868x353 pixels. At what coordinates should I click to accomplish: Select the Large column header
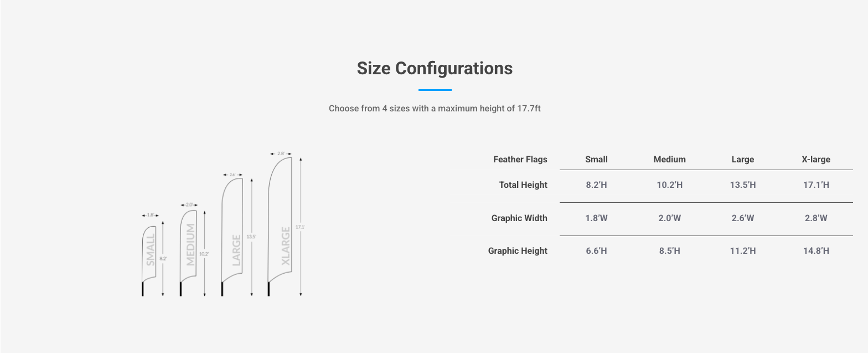coord(742,160)
